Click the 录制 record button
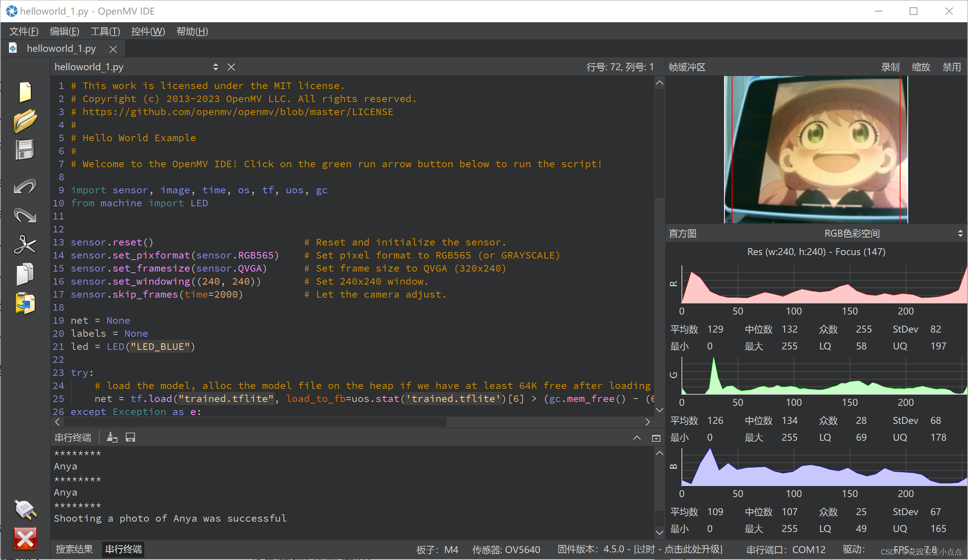The width and height of the screenshot is (968, 560). click(x=890, y=67)
